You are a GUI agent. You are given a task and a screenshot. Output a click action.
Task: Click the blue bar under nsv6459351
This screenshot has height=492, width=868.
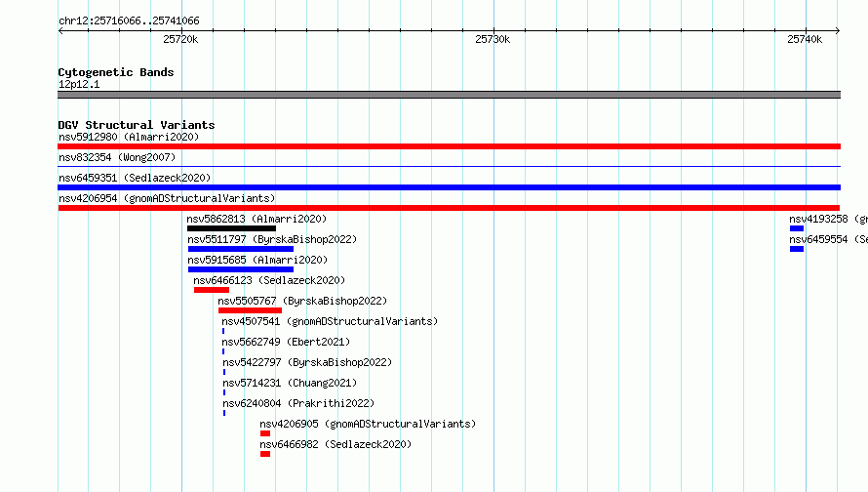click(449, 187)
